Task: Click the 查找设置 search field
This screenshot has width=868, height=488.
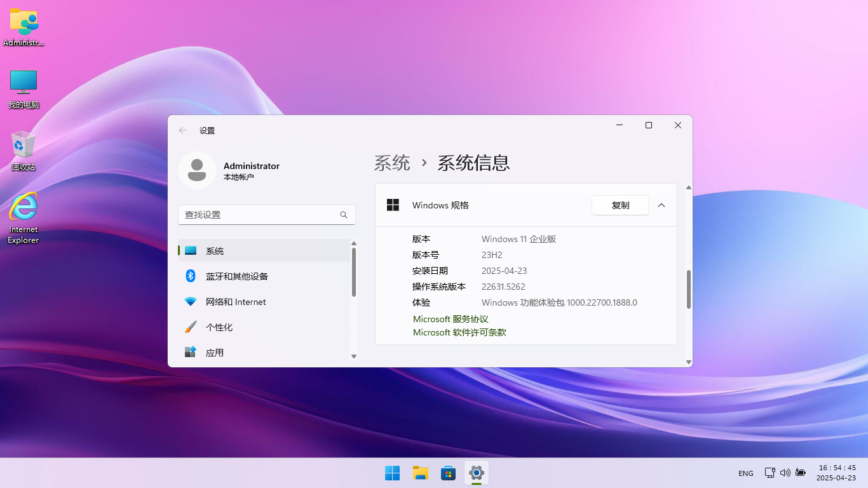Action: tap(267, 215)
